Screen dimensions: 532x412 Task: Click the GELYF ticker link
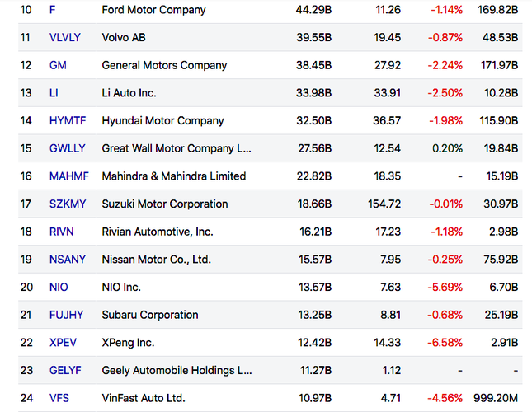click(65, 370)
